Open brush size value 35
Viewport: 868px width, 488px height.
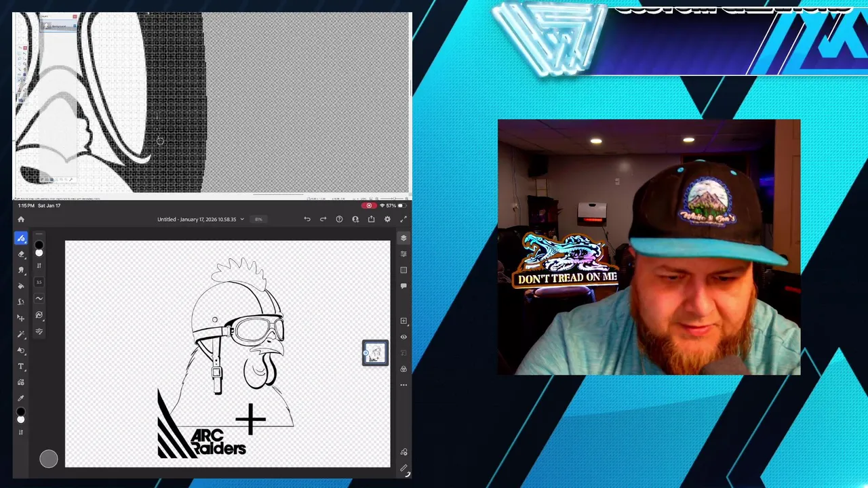[39, 282]
